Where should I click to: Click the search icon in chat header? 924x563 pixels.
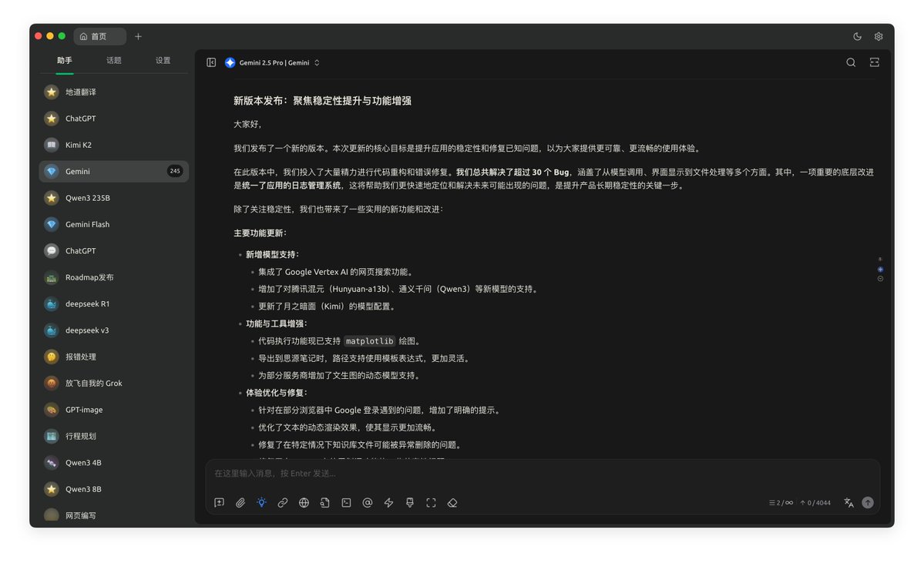pyautogui.click(x=851, y=62)
